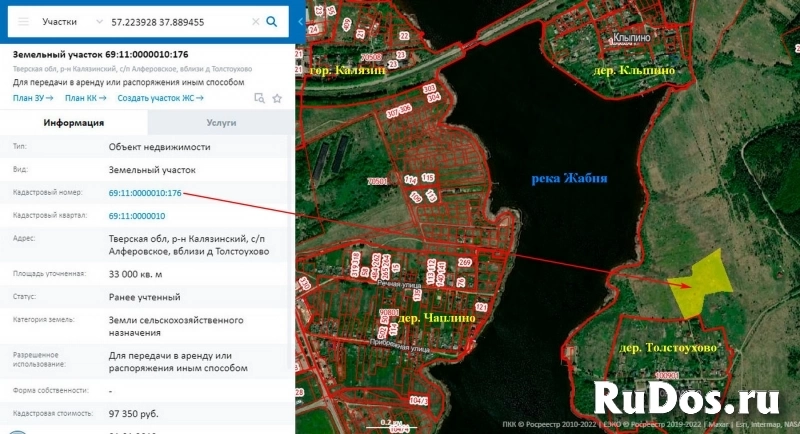This screenshot has width=800, height=434.
Task: Click the dropdown chevron next to Участки
Action: [97, 21]
